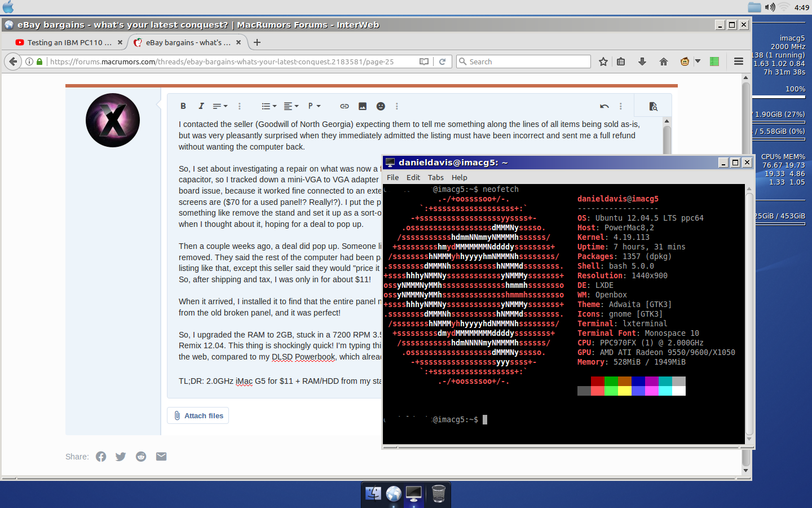Open the browser hamburger menu
Viewport: 812px width, 508px height.
coord(739,62)
